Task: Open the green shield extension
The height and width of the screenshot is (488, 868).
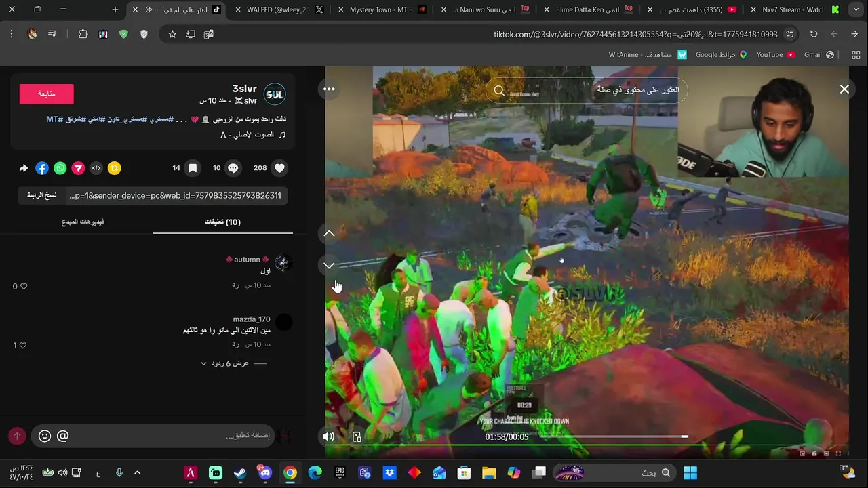Action: pos(123,34)
